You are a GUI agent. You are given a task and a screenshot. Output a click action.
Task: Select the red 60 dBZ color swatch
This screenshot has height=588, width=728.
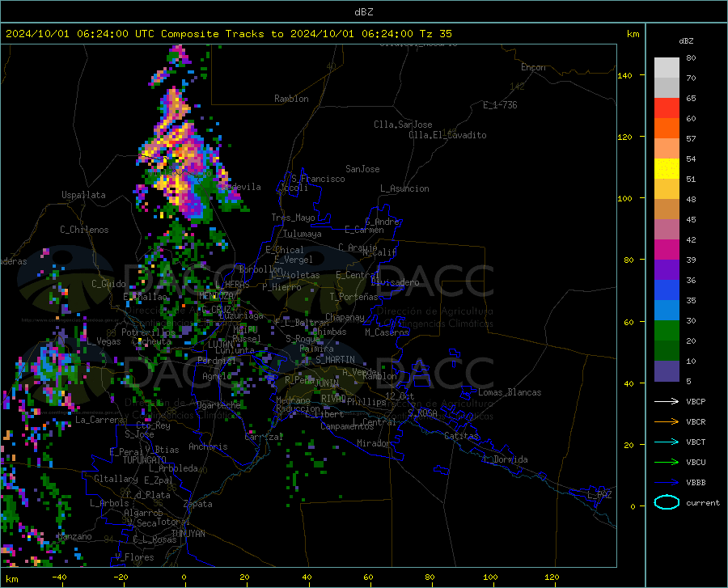pos(667,108)
